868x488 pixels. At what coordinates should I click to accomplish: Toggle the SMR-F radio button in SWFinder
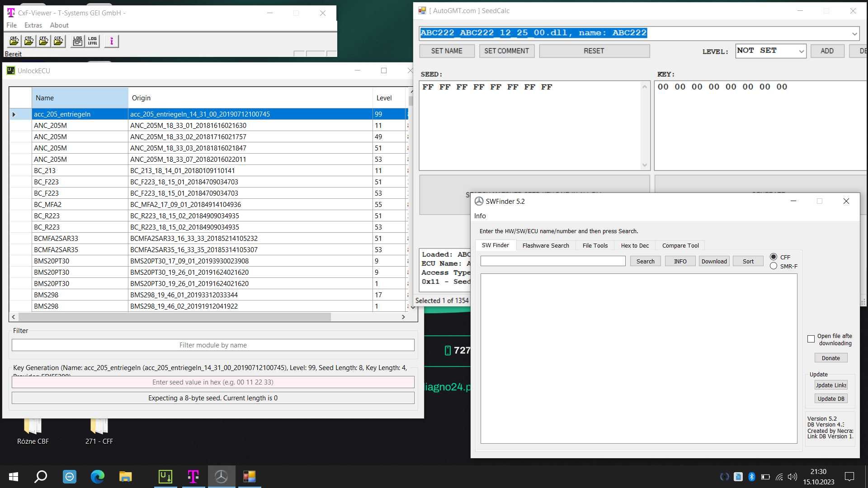(x=773, y=265)
